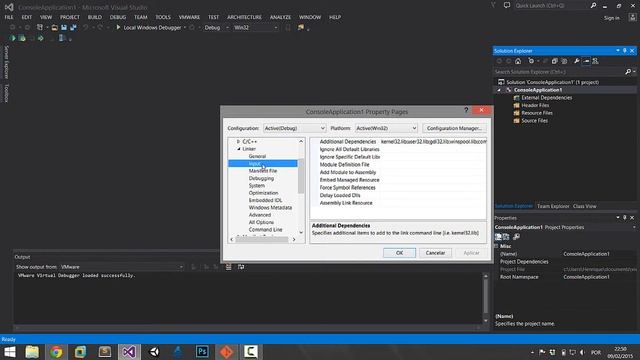The width and height of the screenshot is (640, 360).
Task: Click the Class Diagram icon in Solution Explorer
Action: [596, 61]
